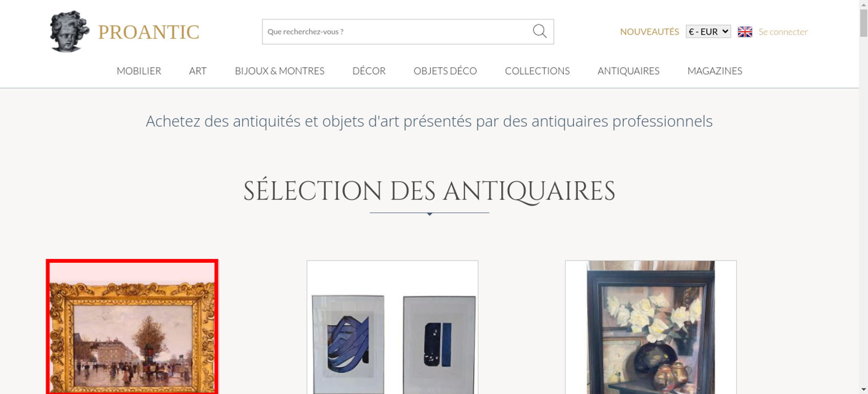Click the PROANTIC text logo
Image resolution: width=868 pixels, height=394 pixels.
pos(149,32)
